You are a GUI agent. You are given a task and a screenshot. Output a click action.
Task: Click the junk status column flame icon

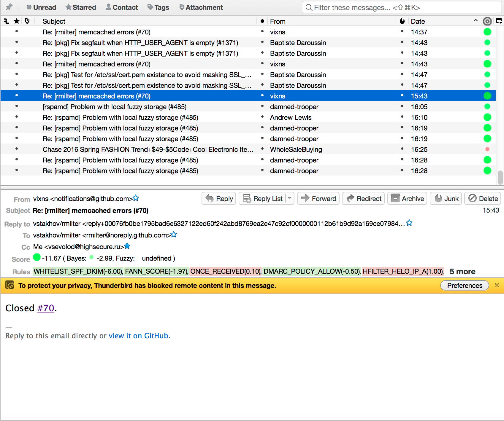tap(402, 21)
